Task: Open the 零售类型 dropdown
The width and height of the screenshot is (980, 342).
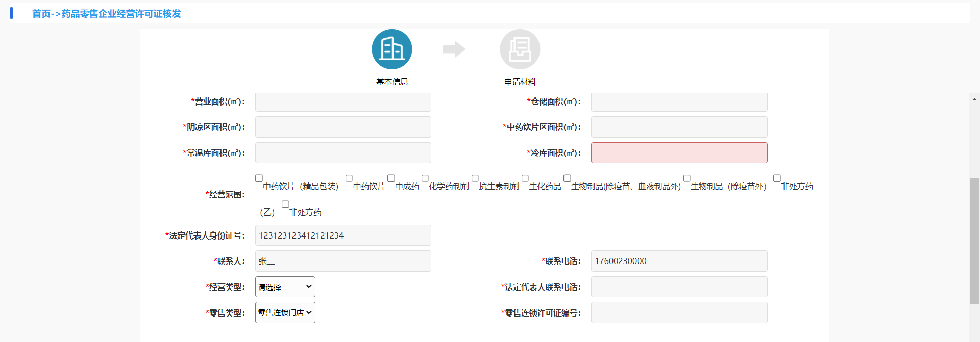Action: click(285, 312)
